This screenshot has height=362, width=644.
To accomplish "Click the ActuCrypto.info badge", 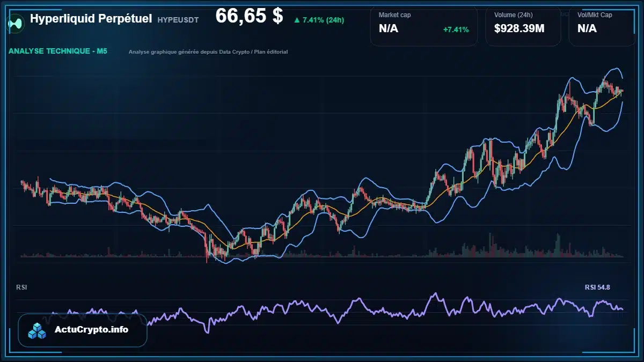I will click(83, 330).
